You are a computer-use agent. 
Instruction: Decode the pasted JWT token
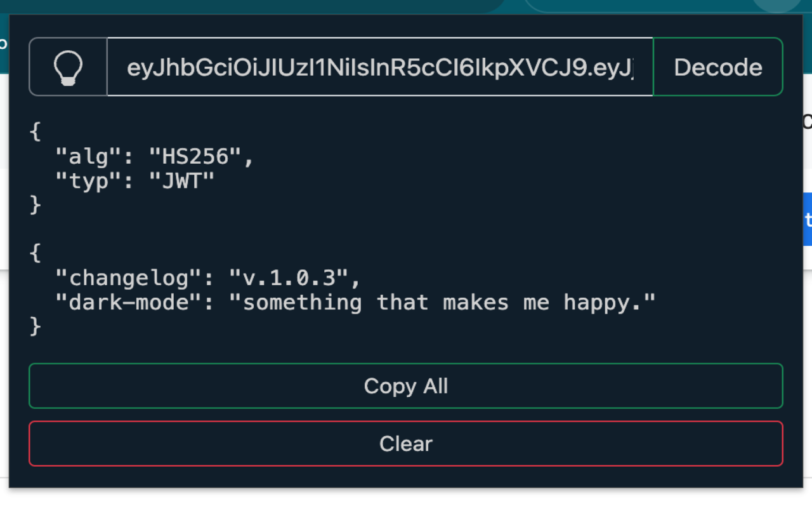pyautogui.click(x=717, y=67)
